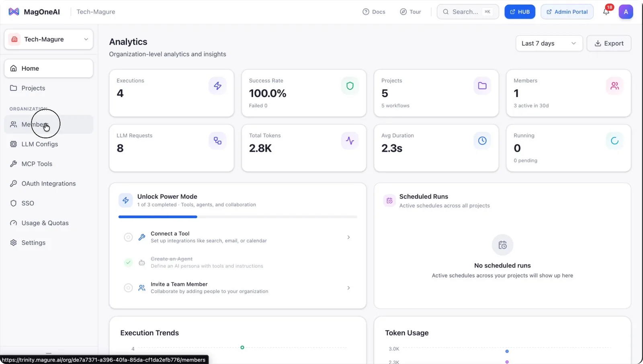Click the Executions lightning bolt icon
The height and width of the screenshot is (364, 643).
pyautogui.click(x=217, y=86)
